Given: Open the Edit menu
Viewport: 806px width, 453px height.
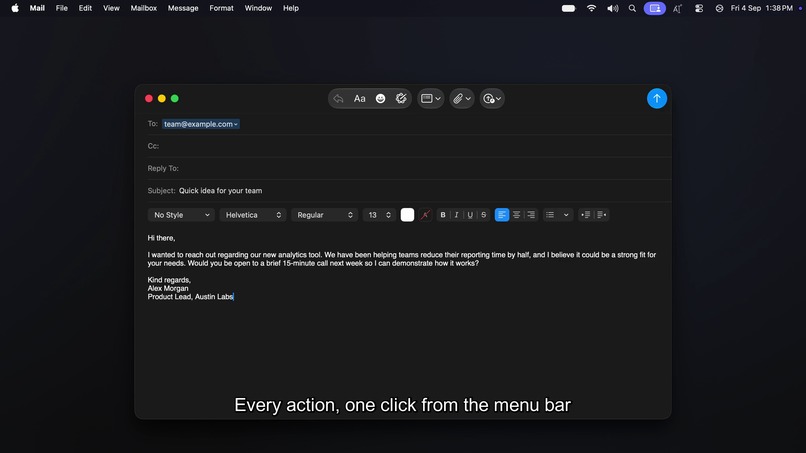Looking at the screenshot, I should (85, 8).
